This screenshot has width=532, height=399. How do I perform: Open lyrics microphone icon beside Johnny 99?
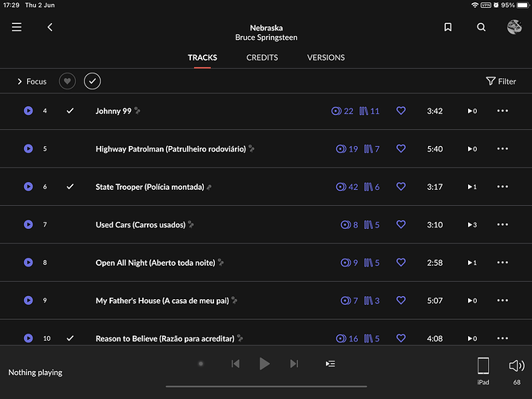[x=137, y=111]
